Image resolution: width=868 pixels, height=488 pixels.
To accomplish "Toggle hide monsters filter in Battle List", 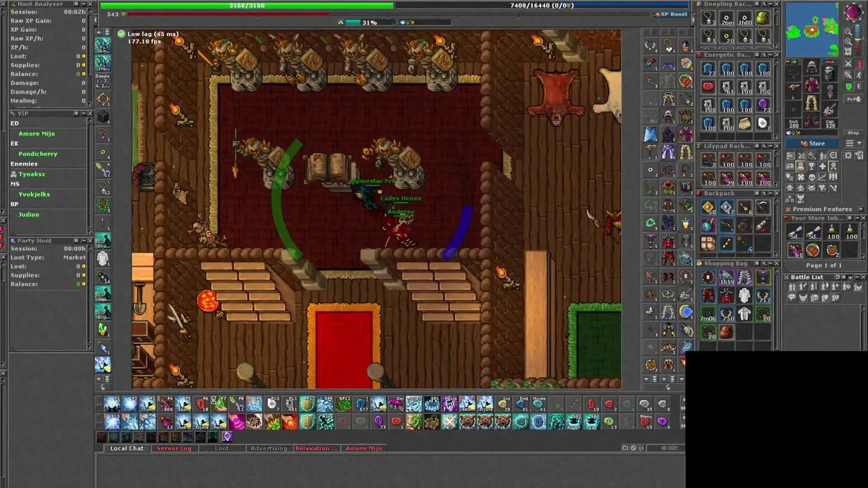I will 803,297.
